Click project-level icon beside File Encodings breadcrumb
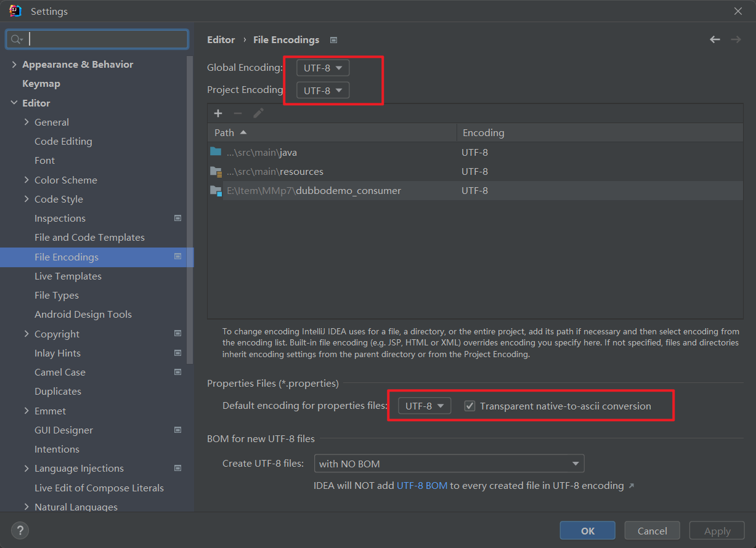The image size is (756, 548). [x=333, y=40]
